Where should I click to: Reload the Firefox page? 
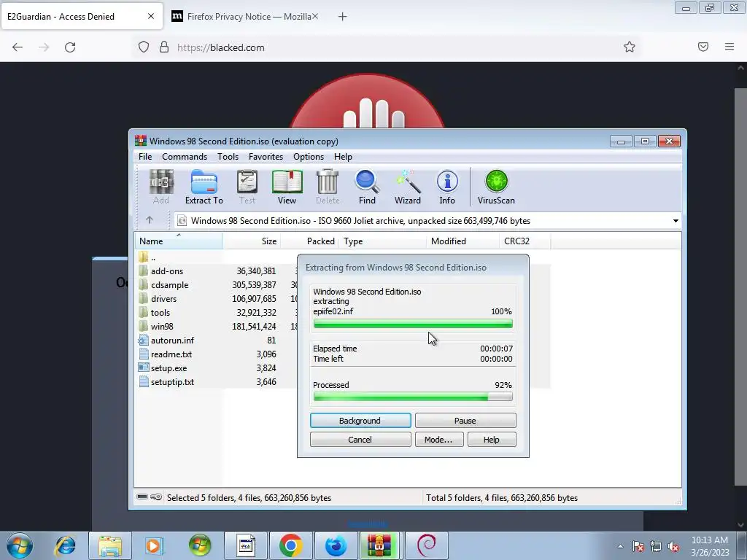[x=70, y=47]
